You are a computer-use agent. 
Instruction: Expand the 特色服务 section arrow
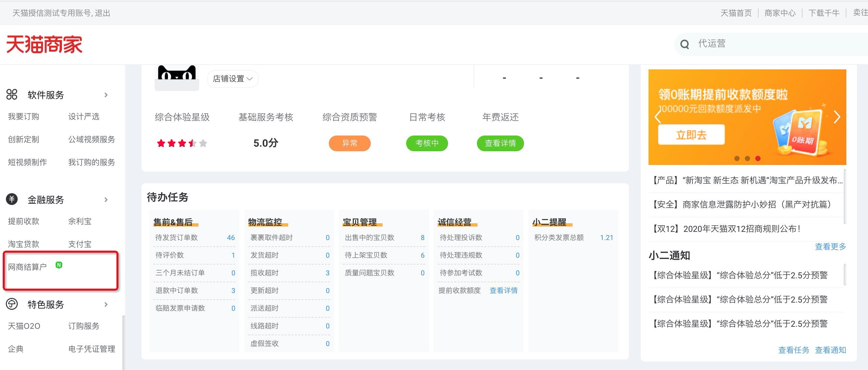click(106, 305)
